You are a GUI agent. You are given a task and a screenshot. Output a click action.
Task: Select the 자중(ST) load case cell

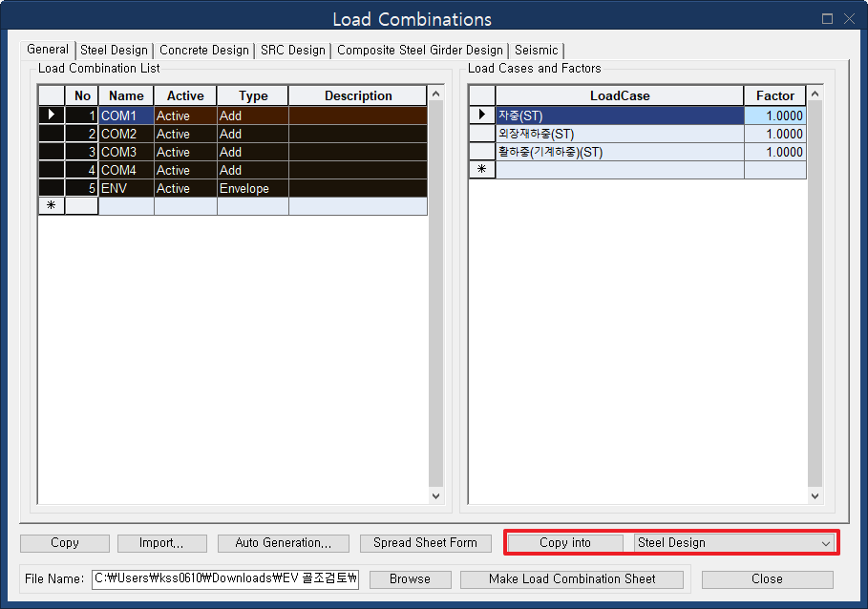tap(620, 115)
